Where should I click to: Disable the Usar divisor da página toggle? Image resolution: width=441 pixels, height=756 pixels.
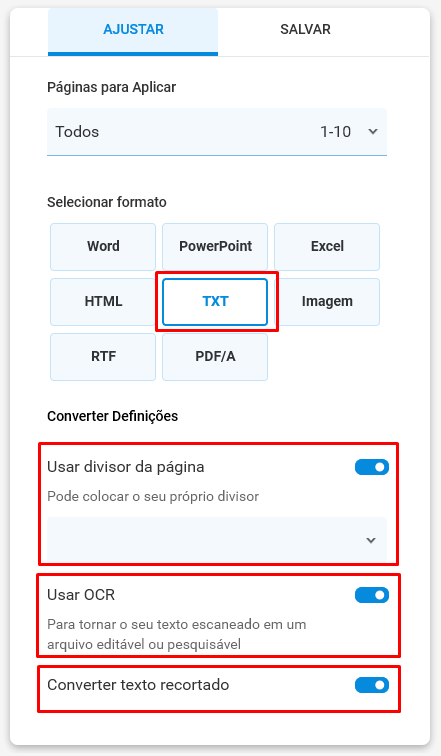coord(372,467)
